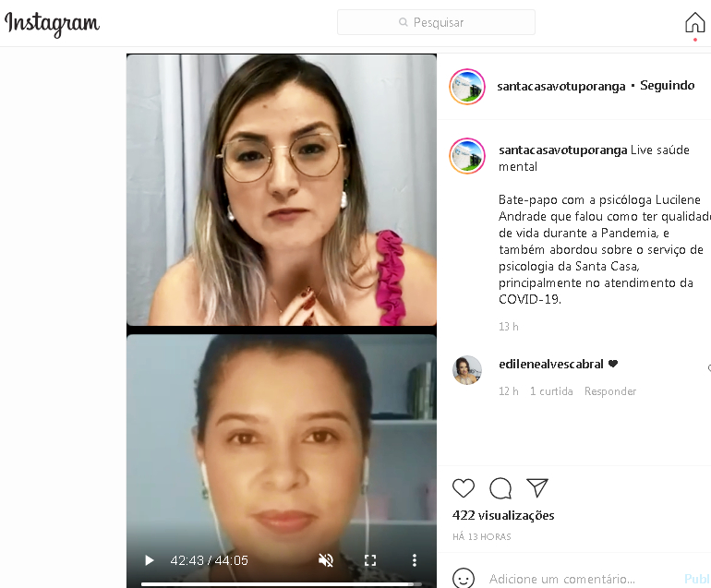This screenshot has height=588, width=711.
Task: Focus the Pesquisar search field
Action: [436, 22]
